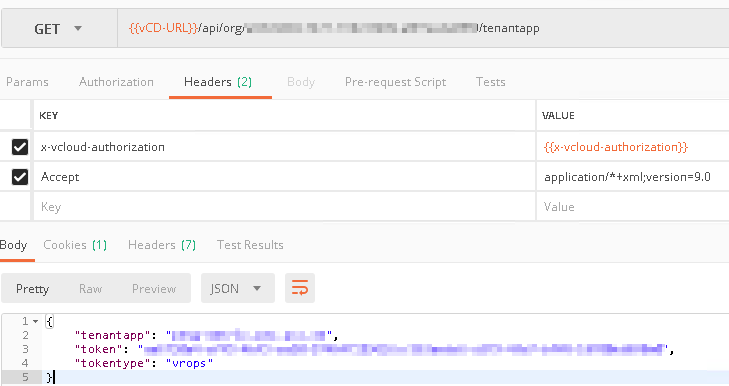Screen dimensions: 729x386
Task: Open the response Cookies (1) tab
Action: point(75,245)
